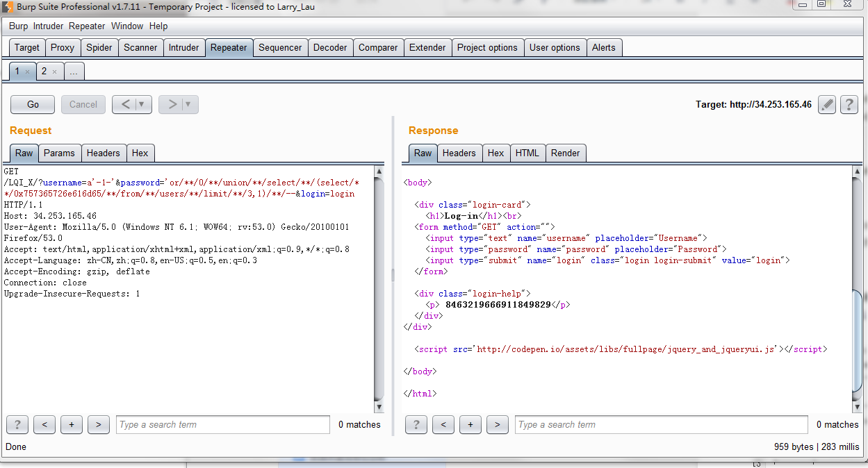Select the Repeater tool tab
Screen dimensions: 868x468
point(229,47)
